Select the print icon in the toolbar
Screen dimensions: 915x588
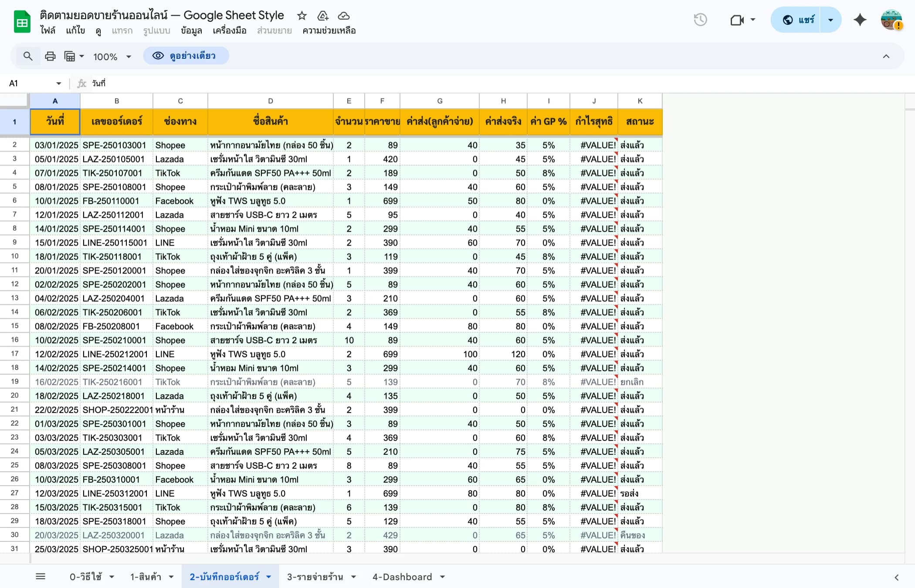point(50,56)
